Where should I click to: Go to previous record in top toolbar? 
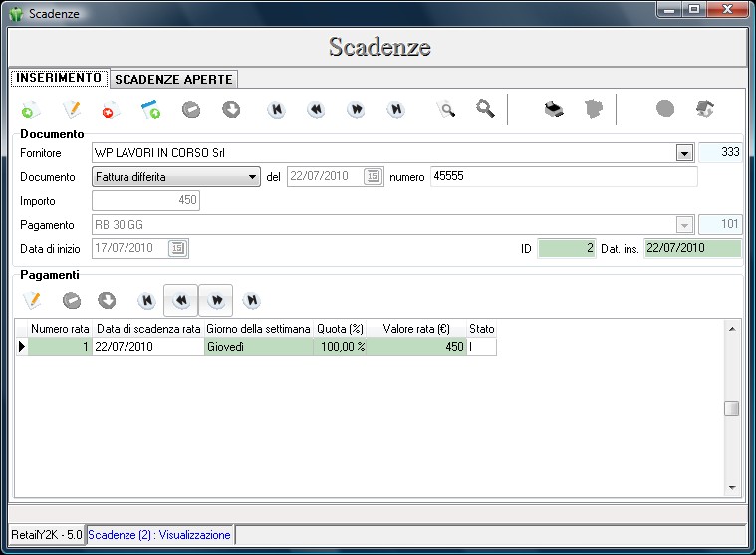(x=317, y=109)
